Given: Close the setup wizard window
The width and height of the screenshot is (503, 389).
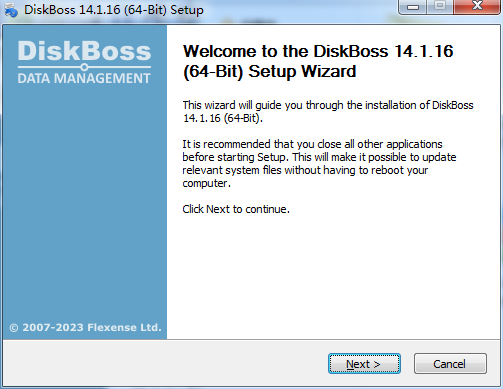Looking at the screenshot, I should 477,7.
